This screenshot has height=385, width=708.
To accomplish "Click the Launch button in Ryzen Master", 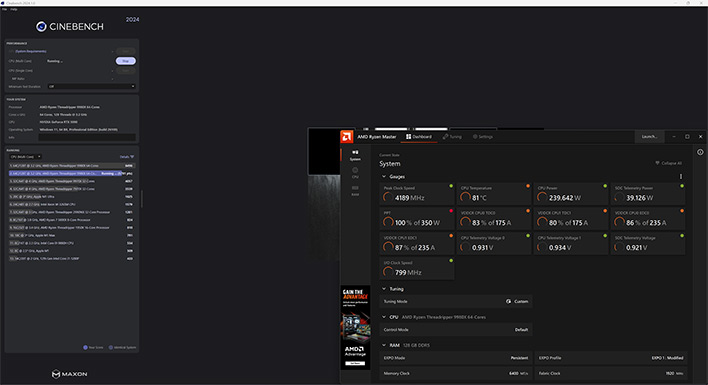I will click(649, 137).
